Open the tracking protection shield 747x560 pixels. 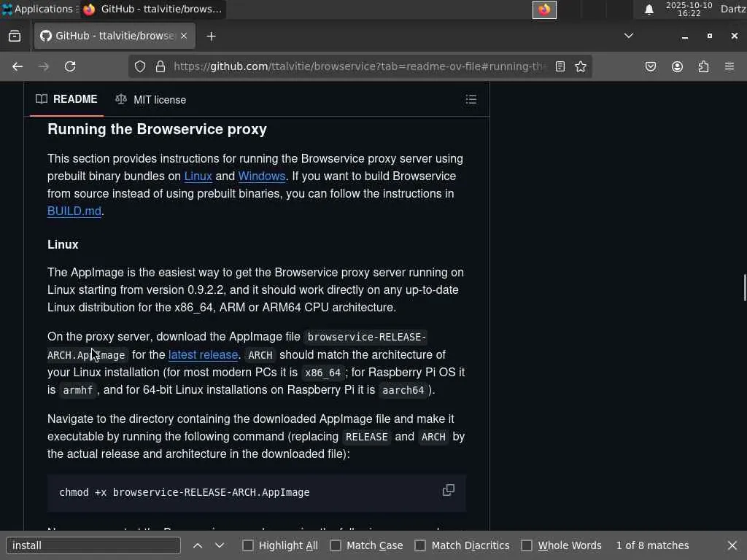tap(139, 66)
